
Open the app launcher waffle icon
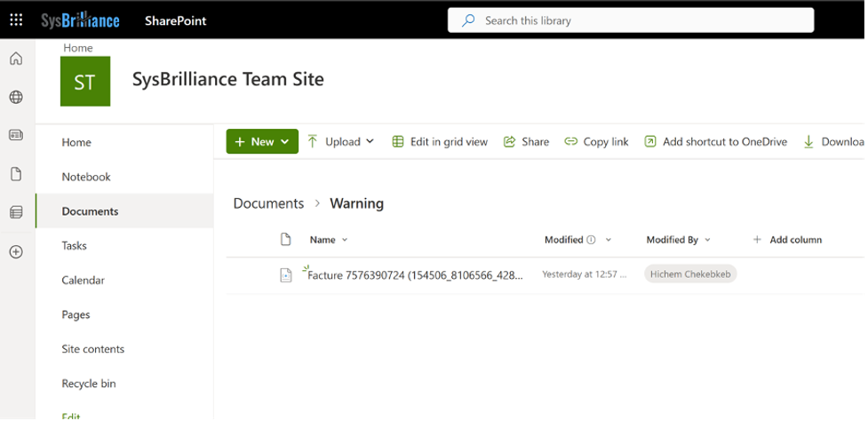tap(17, 20)
